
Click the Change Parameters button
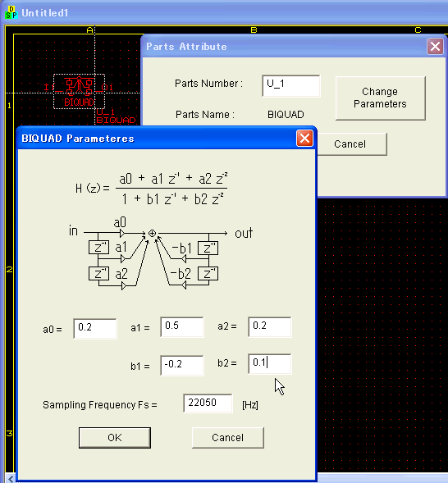pyautogui.click(x=380, y=98)
